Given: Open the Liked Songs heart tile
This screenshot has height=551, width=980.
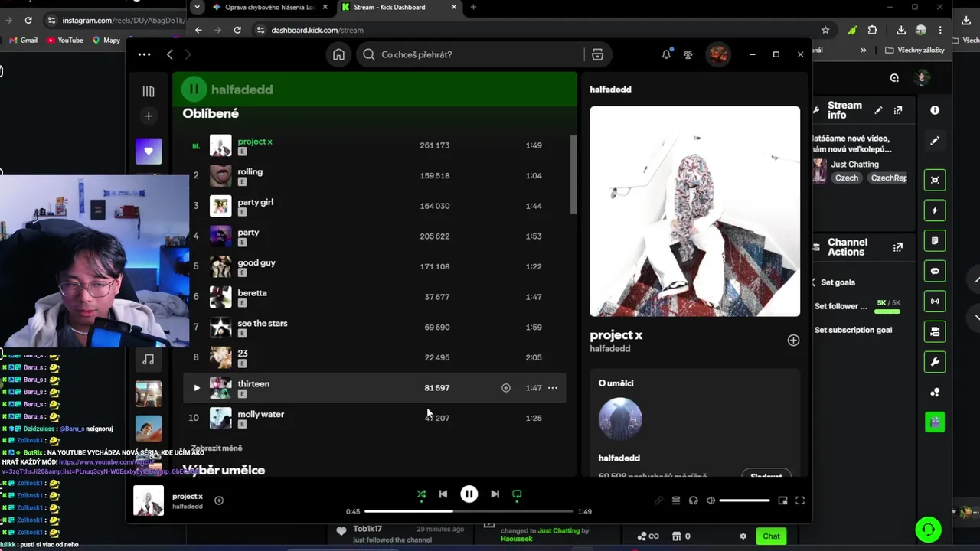Looking at the screenshot, I should 149,151.
